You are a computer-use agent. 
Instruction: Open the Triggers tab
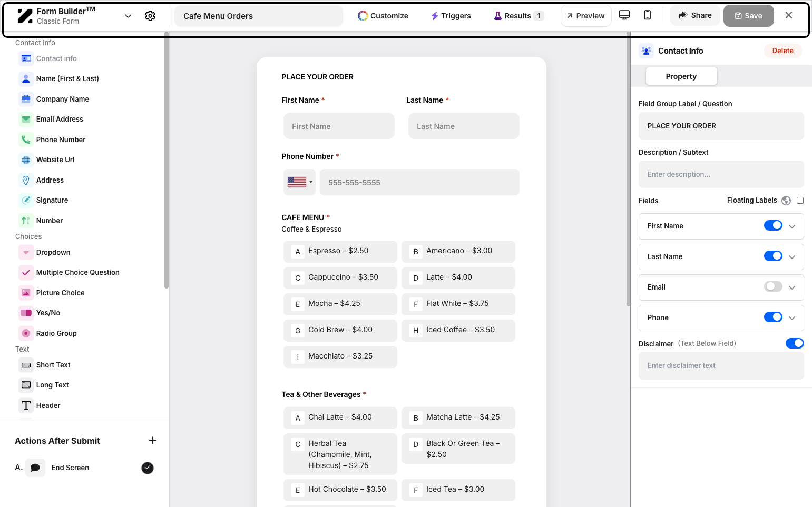pos(451,16)
